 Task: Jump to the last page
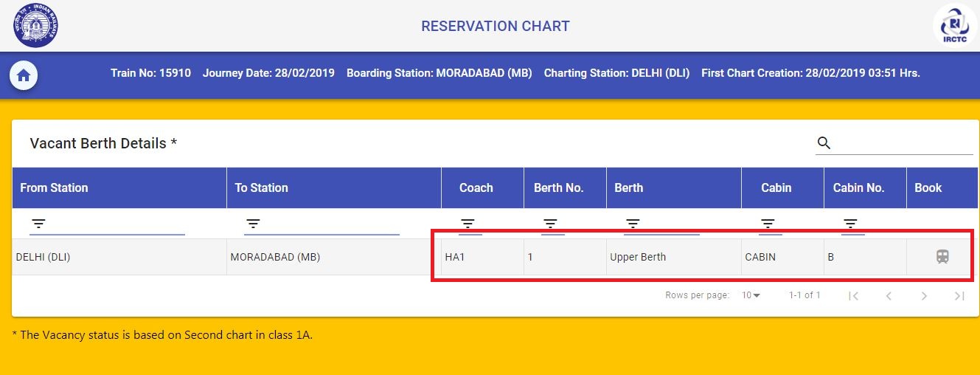(x=959, y=296)
